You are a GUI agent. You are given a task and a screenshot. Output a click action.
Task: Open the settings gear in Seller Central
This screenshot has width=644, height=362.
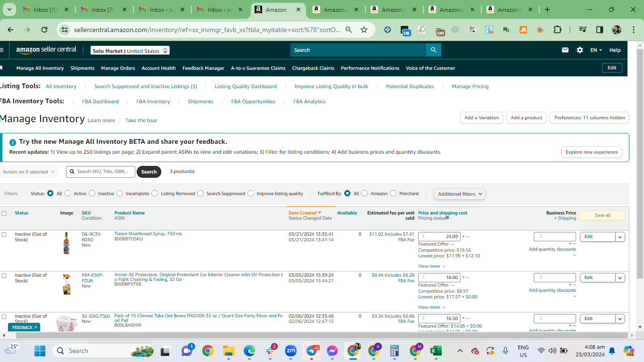[x=580, y=50]
